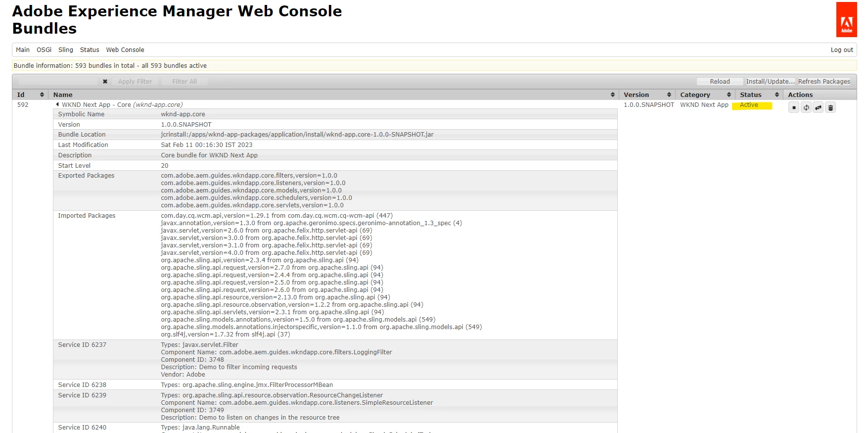Viewport: 868px width, 433px height.
Task: Select Service ID 6240 label
Action: click(x=82, y=428)
